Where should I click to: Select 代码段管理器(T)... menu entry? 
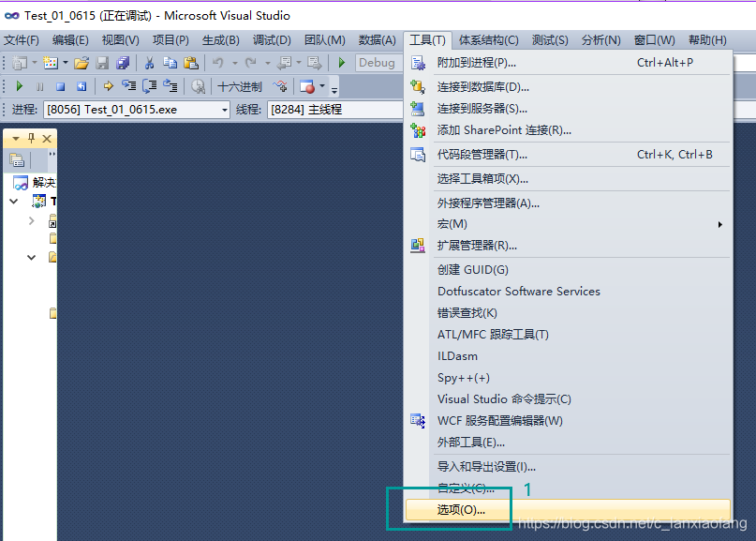[x=568, y=155]
